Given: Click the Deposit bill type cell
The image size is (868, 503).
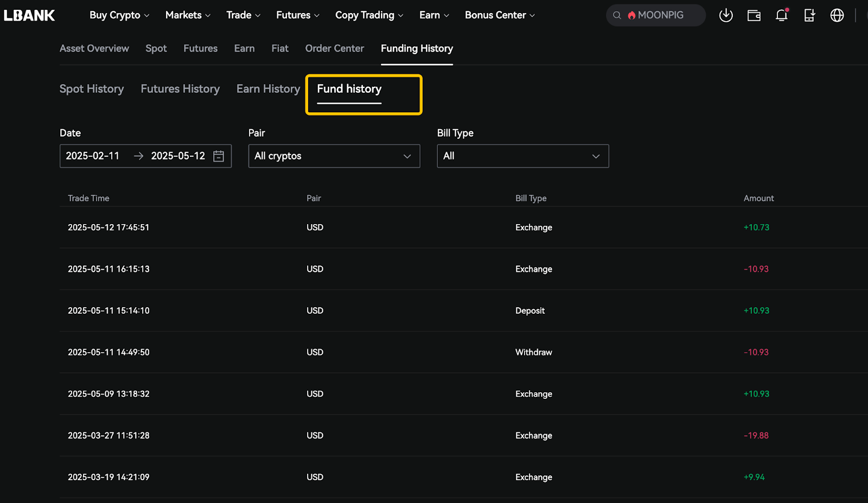Looking at the screenshot, I should (530, 311).
